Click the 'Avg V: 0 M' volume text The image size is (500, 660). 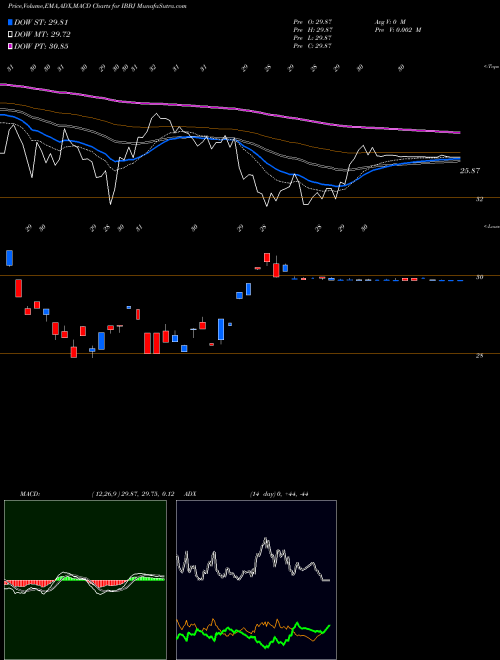coord(389,21)
